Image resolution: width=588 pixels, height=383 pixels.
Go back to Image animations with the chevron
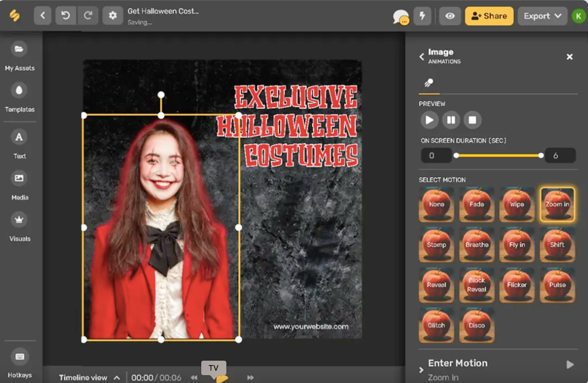pos(421,56)
